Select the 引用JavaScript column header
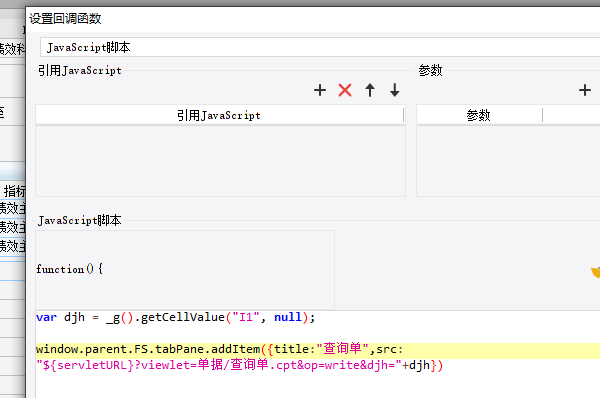This screenshot has width=600, height=398. [220, 115]
